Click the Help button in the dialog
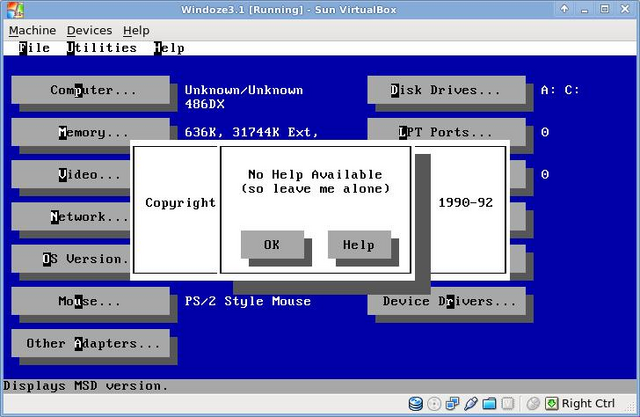640x417 pixels. tap(359, 244)
